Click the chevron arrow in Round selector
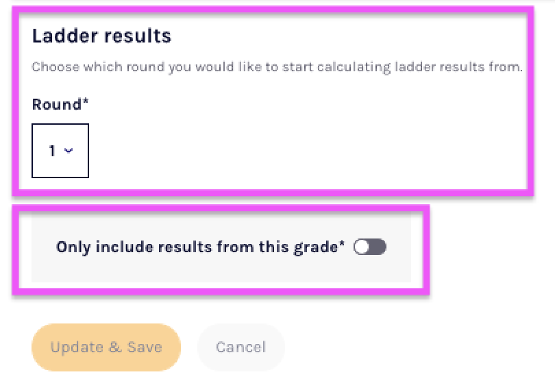 69,151
